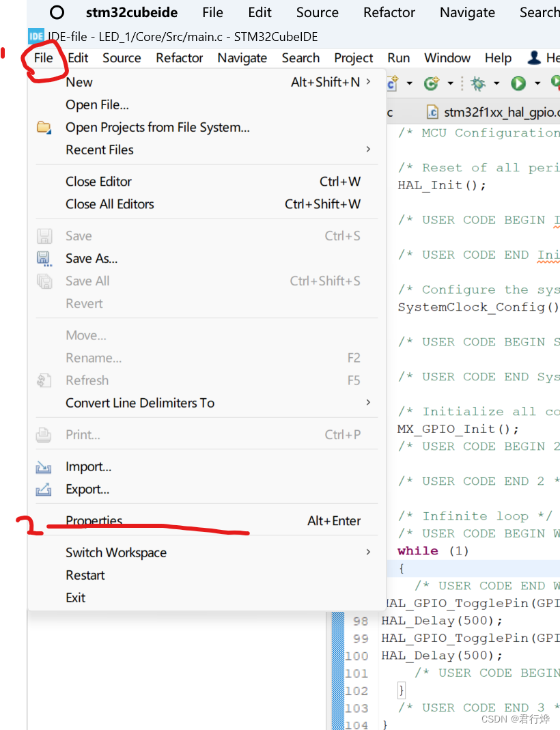Open dropdown next to New C source file icon
560x730 pixels.
409,84
